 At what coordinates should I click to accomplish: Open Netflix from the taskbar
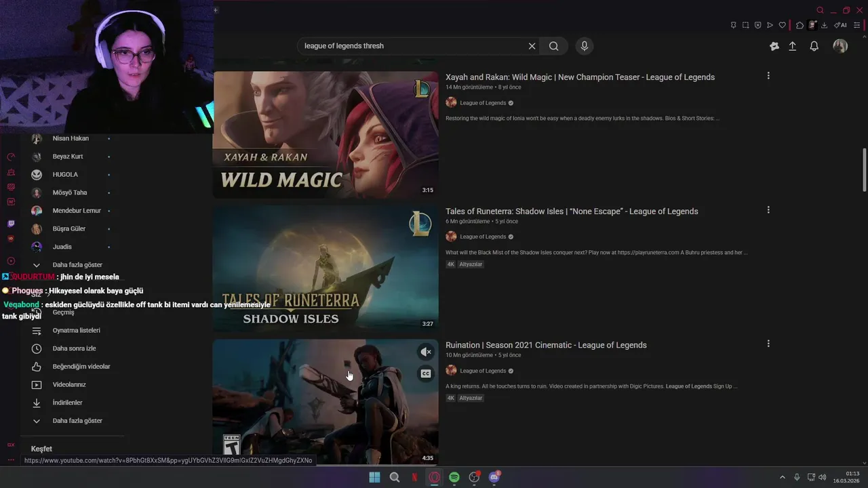click(414, 477)
